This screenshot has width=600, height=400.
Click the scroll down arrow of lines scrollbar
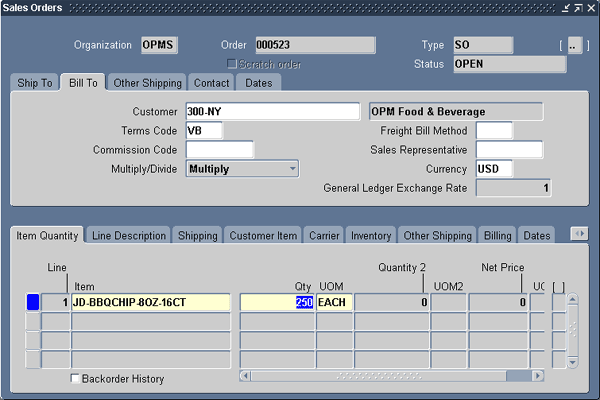572,362
